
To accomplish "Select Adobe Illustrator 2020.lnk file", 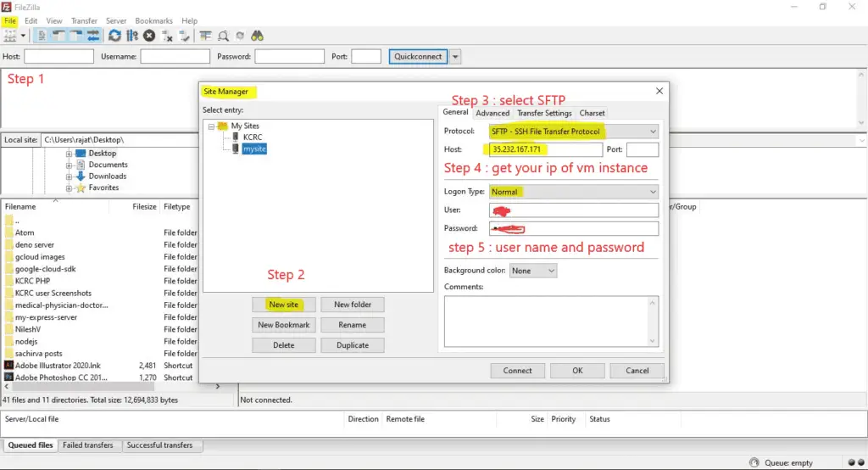I will point(100,366).
